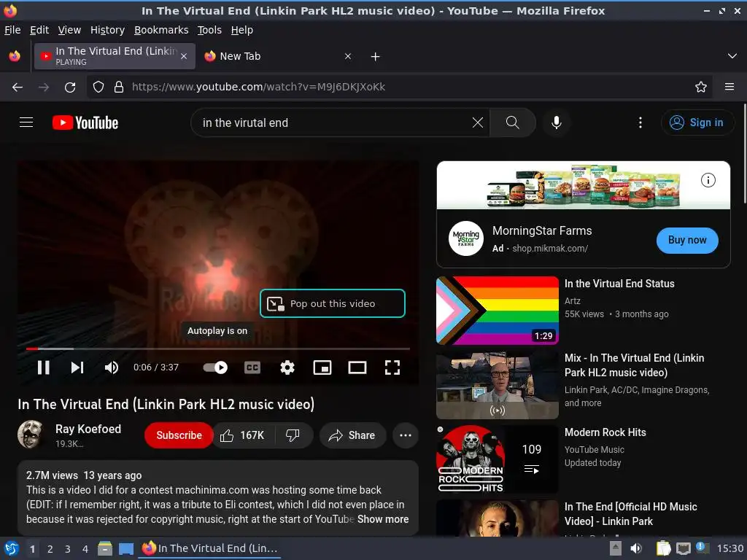The image size is (747, 560).
Task: Activate the miniplayer icon
Action: point(322,367)
